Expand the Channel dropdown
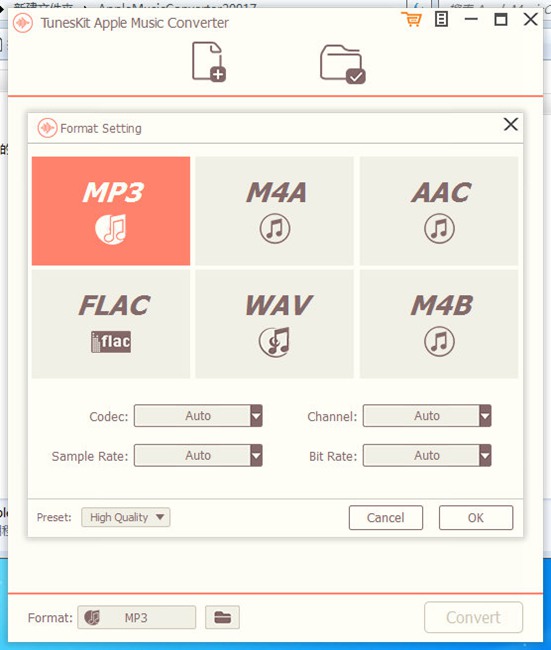The image size is (551, 650). coord(427,416)
